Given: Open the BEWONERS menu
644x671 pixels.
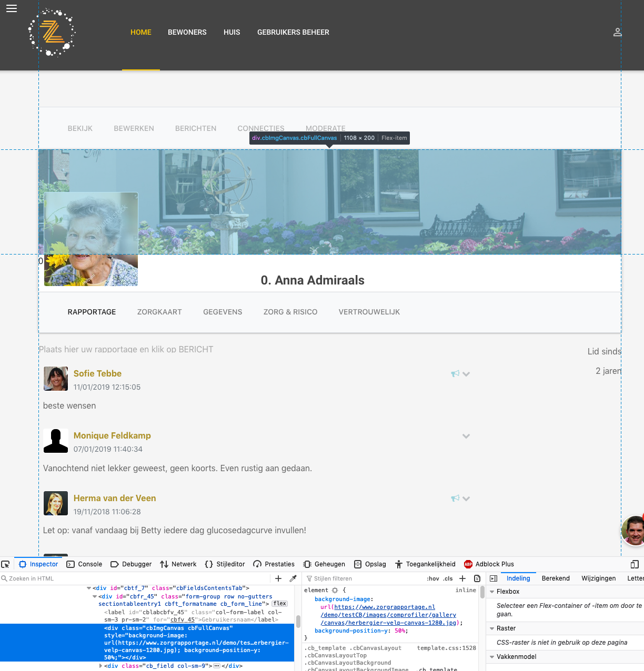Looking at the screenshot, I should pos(187,32).
